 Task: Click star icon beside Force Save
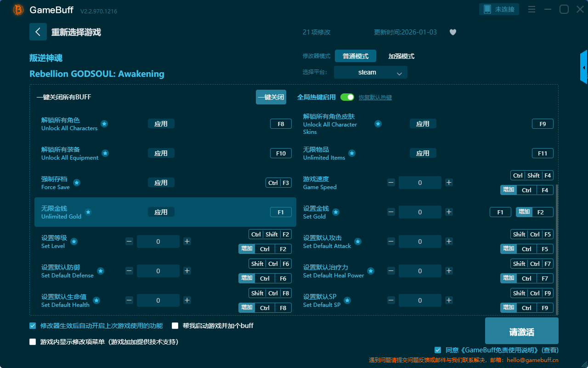pyautogui.click(x=77, y=183)
